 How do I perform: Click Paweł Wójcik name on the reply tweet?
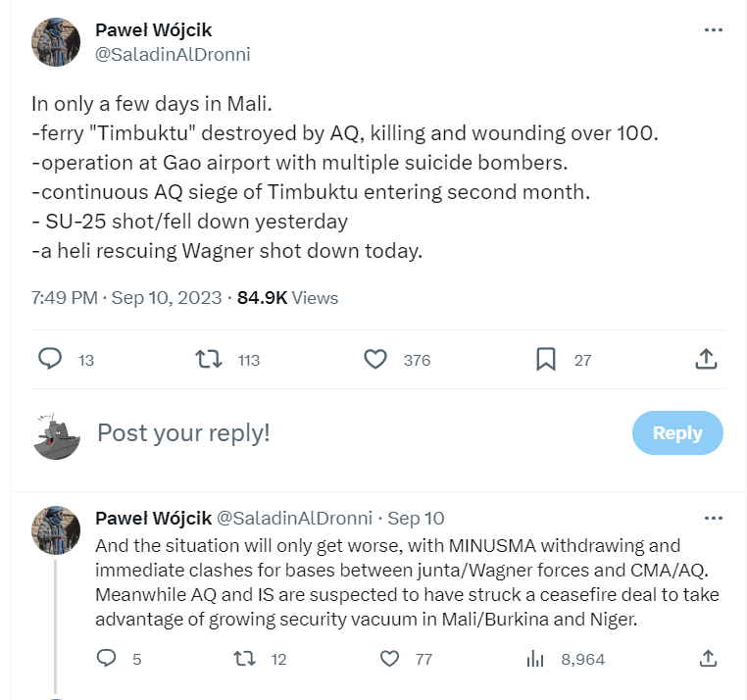[151, 518]
